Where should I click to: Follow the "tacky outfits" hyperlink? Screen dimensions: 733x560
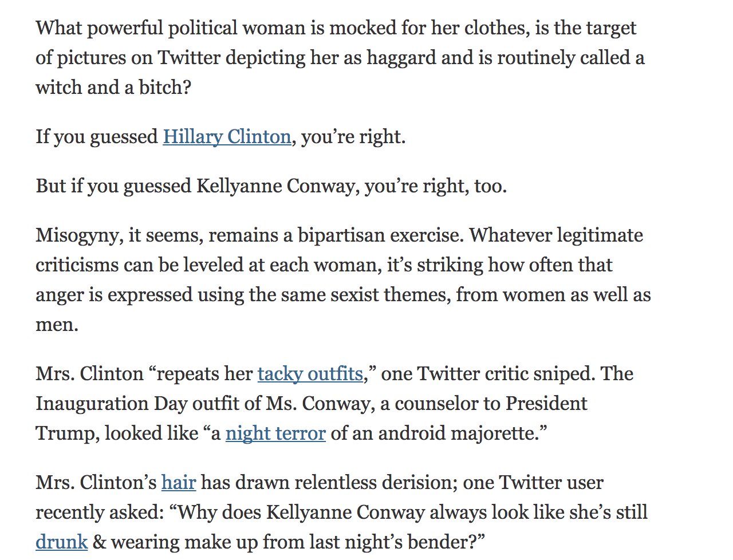pyautogui.click(x=310, y=374)
